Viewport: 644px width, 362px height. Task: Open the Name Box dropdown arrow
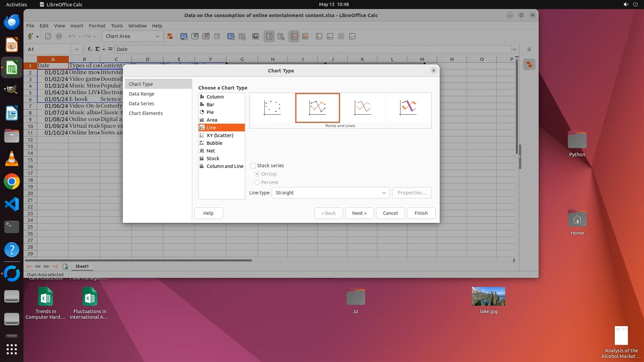tap(77, 49)
